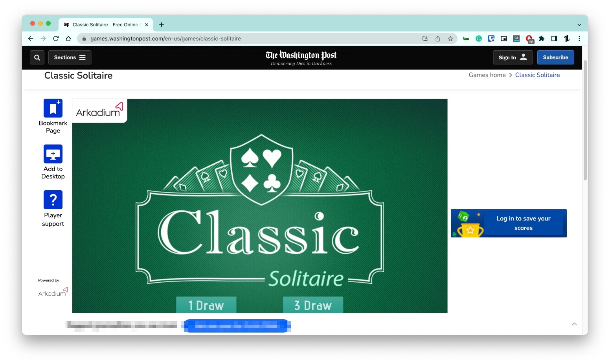Open the Sections menu
The height and width of the screenshot is (364, 610).
70,57
